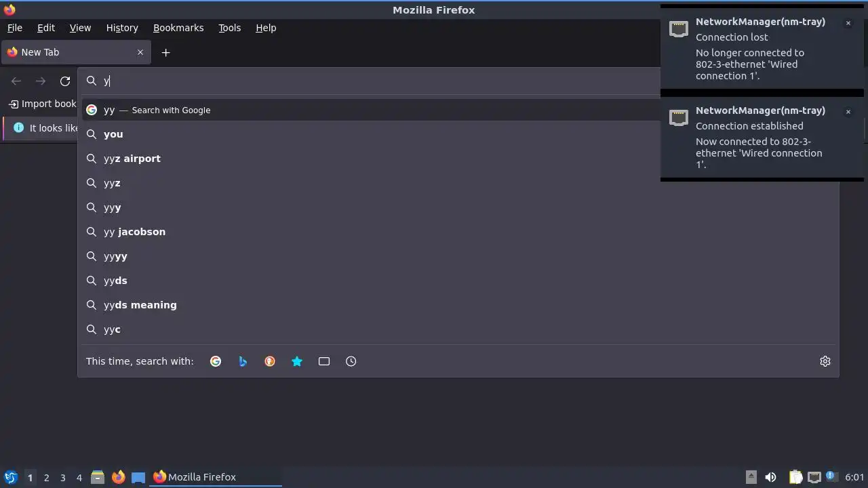Screen dimensions: 868x488
Task: Open removable media tray icon
Action: click(751, 477)
